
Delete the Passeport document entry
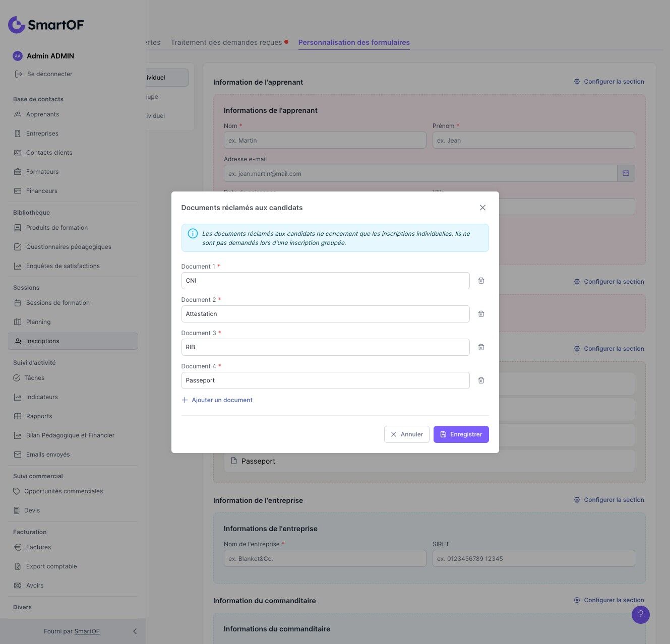(x=481, y=380)
